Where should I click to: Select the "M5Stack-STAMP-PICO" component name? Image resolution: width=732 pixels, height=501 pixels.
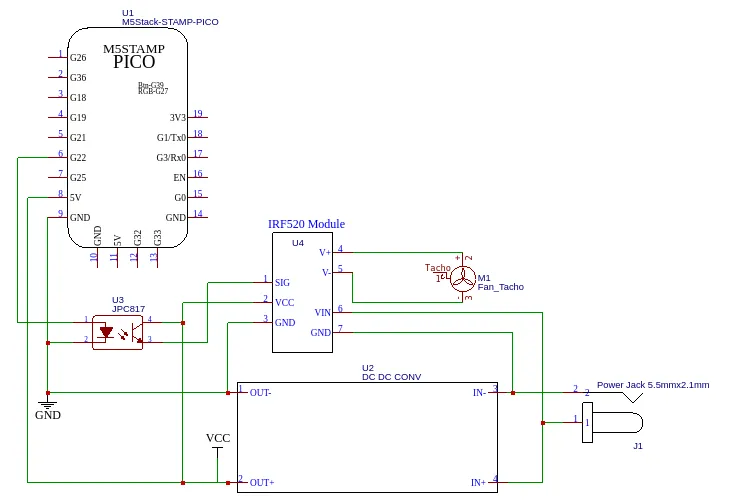click(170, 22)
